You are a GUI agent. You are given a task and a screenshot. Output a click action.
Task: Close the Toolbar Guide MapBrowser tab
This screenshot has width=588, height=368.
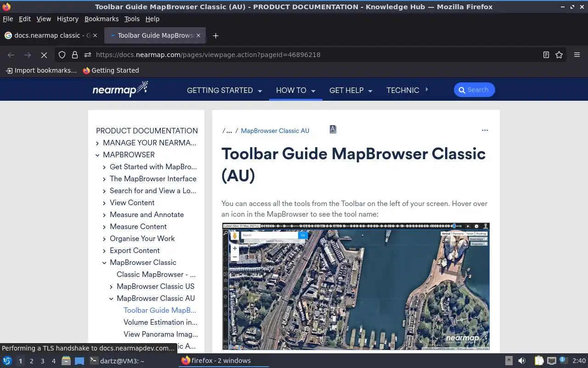click(x=198, y=35)
